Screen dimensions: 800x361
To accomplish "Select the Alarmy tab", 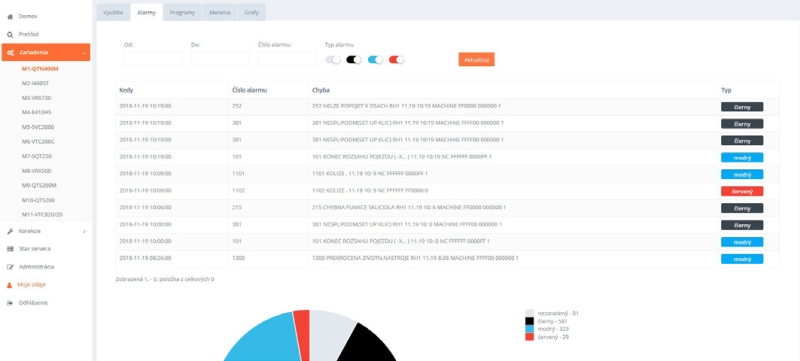I will pyautogui.click(x=146, y=12).
